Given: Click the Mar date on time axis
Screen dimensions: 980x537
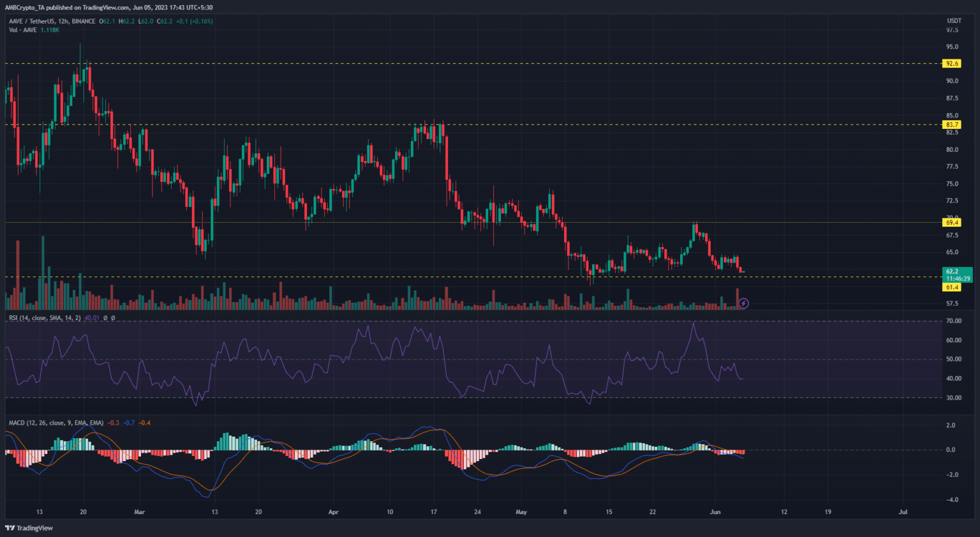Looking at the screenshot, I should [139, 512].
